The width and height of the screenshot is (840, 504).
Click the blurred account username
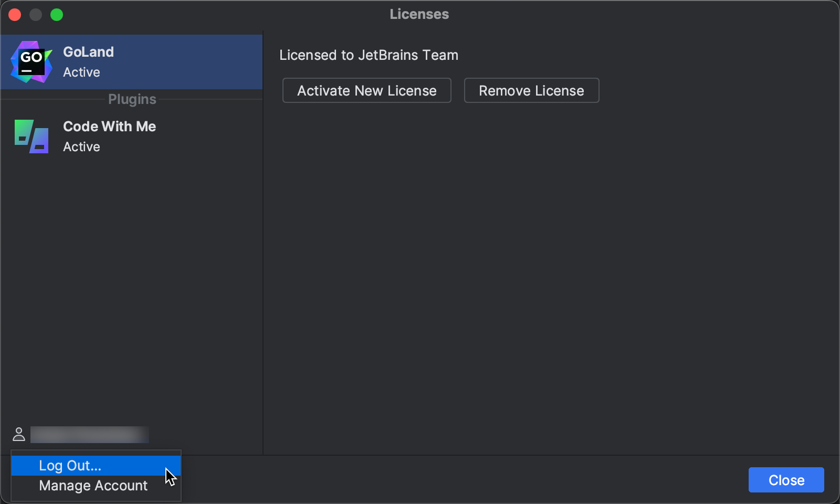click(x=89, y=435)
